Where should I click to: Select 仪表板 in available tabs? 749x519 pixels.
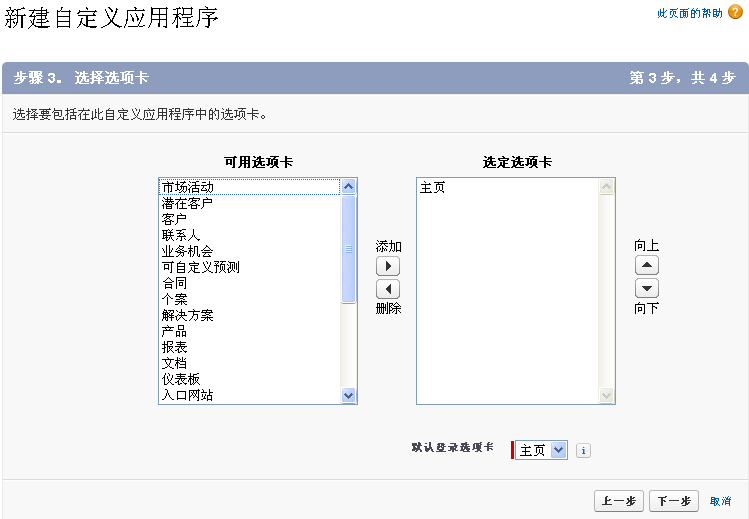[181, 379]
